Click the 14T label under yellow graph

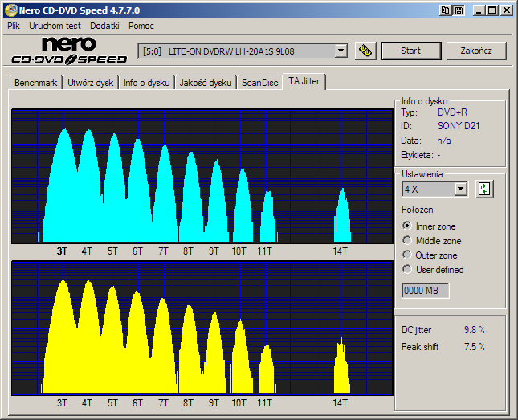(340, 403)
